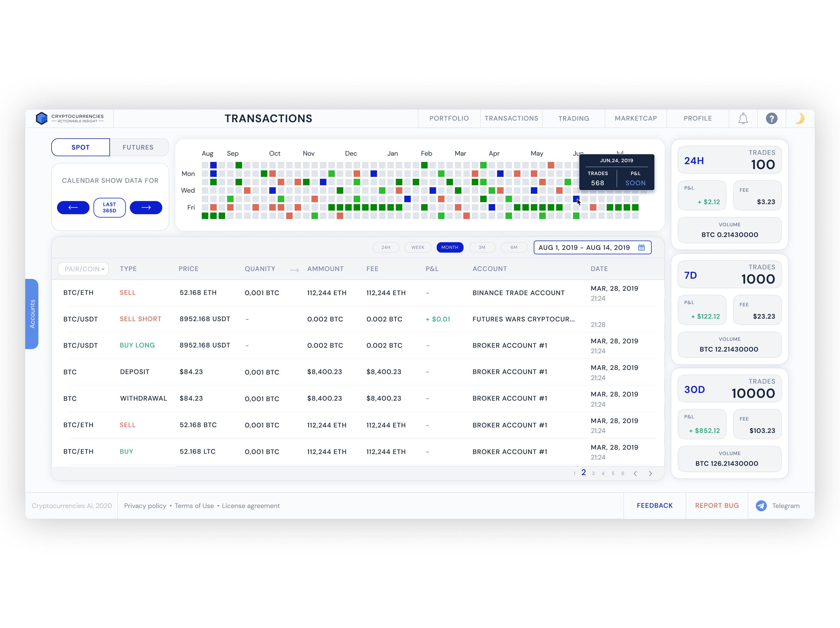The image size is (840, 628).
Task: Open the help question mark icon
Action: [771, 118]
